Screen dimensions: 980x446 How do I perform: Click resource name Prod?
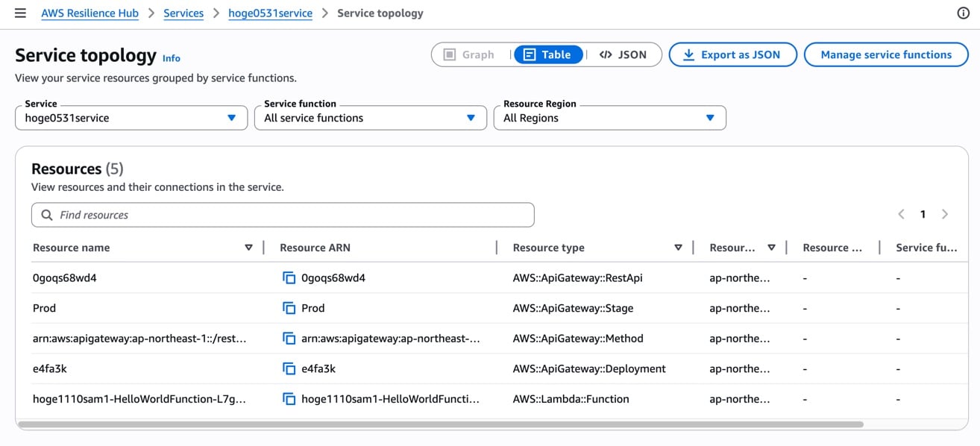point(44,308)
